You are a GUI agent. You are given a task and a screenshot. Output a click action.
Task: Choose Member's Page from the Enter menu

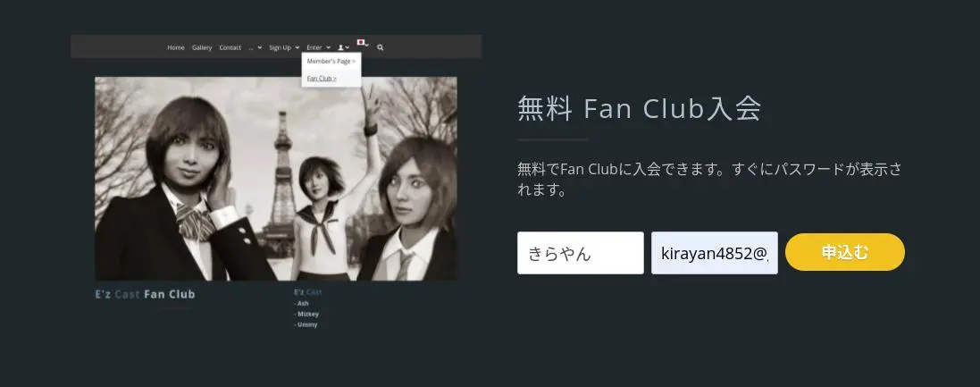coord(331,62)
